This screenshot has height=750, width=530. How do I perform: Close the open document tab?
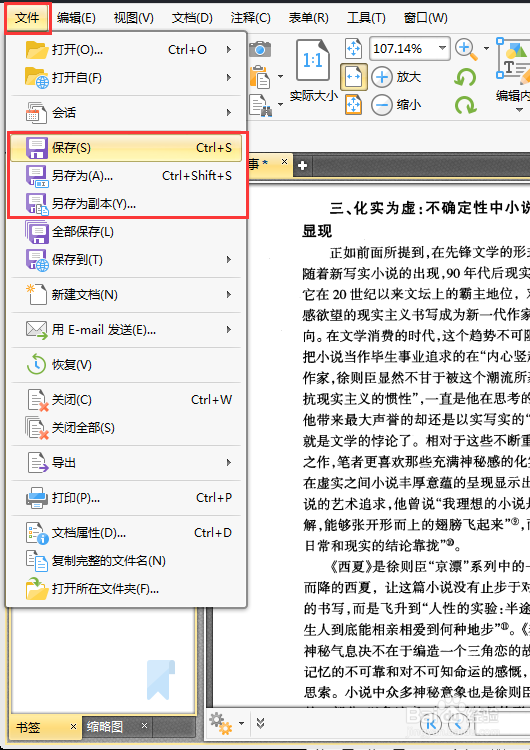pyautogui.click(x=284, y=162)
